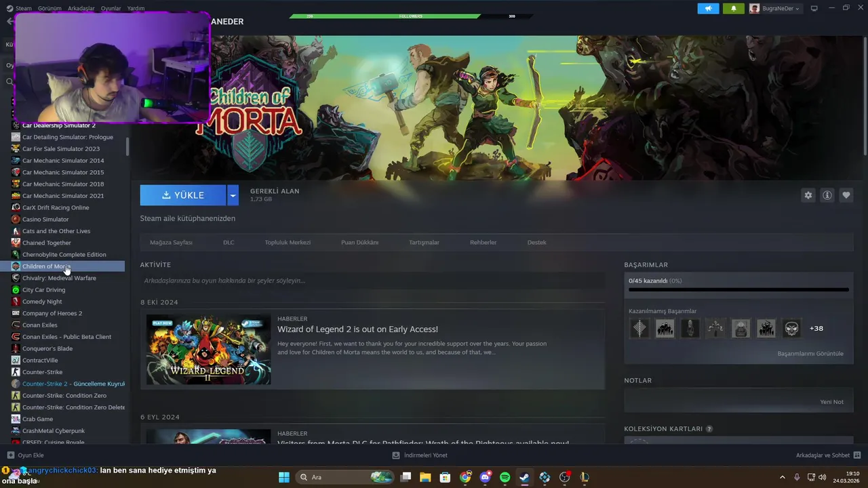Open game info icon

827,195
